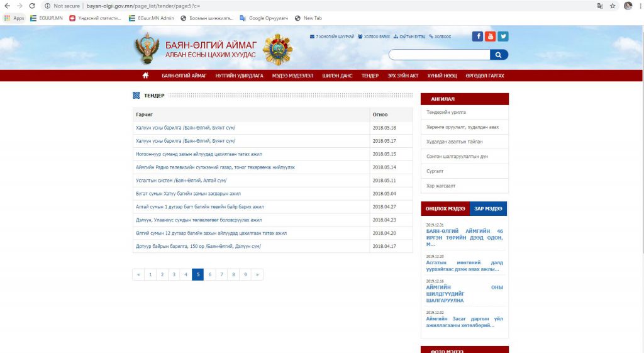Go to pagination page 6

point(209,274)
